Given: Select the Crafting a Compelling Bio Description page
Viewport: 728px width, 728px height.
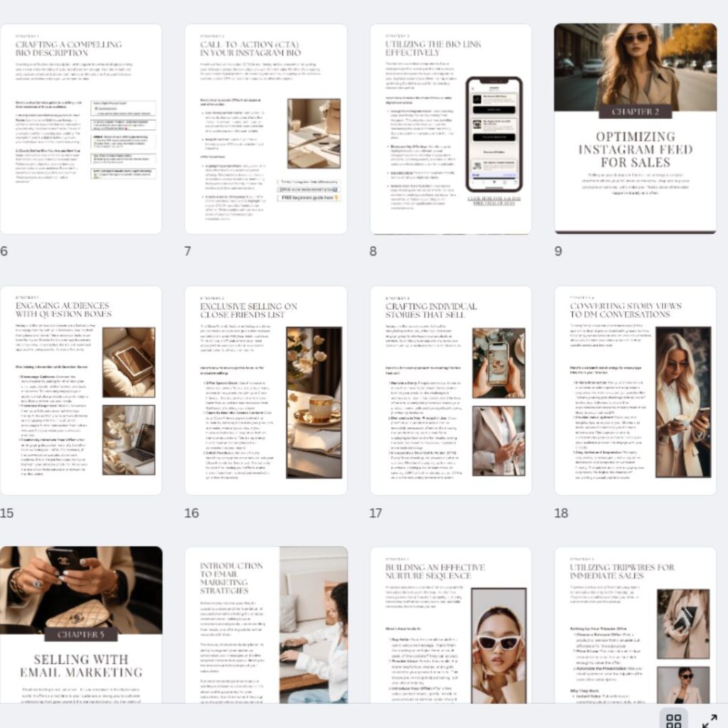Looking at the screenshot, I should pos(81,129).
